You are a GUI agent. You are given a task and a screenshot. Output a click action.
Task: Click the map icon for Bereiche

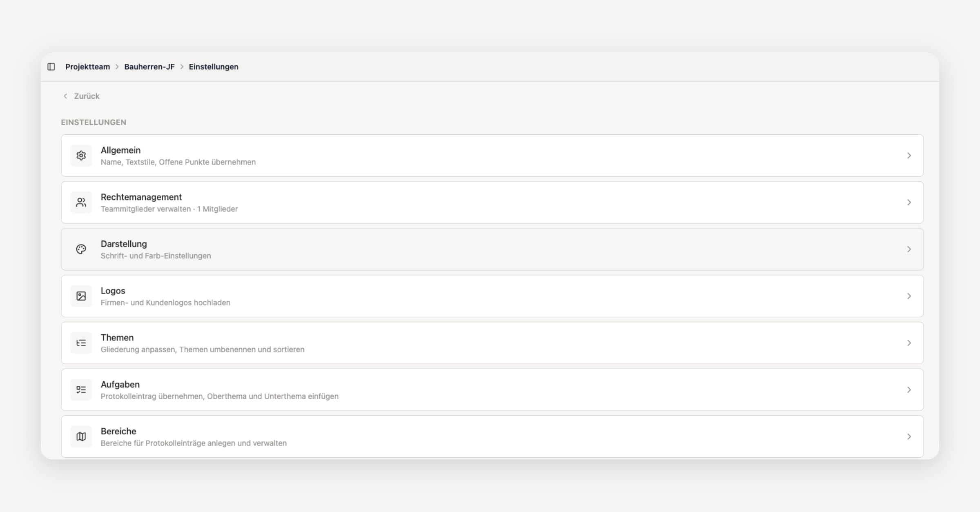click(81, 436)
